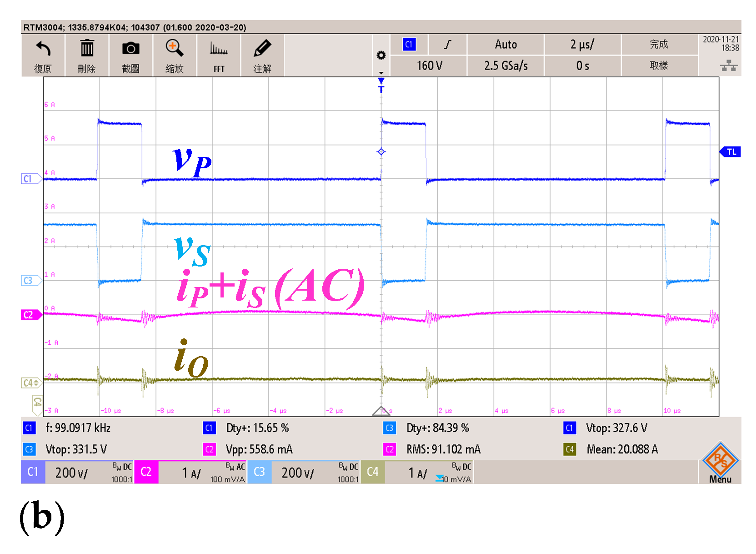Open the Auto trigger mode selector
This screenshot has height=554, width=756.
[506, 45]
